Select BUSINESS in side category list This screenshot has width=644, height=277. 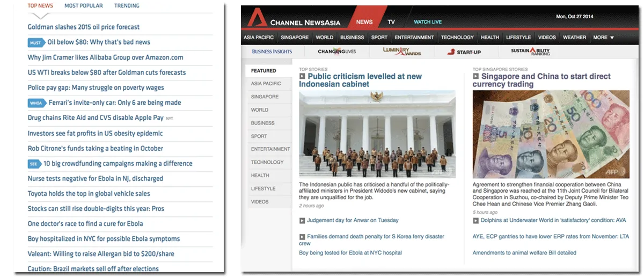[269, 123]
